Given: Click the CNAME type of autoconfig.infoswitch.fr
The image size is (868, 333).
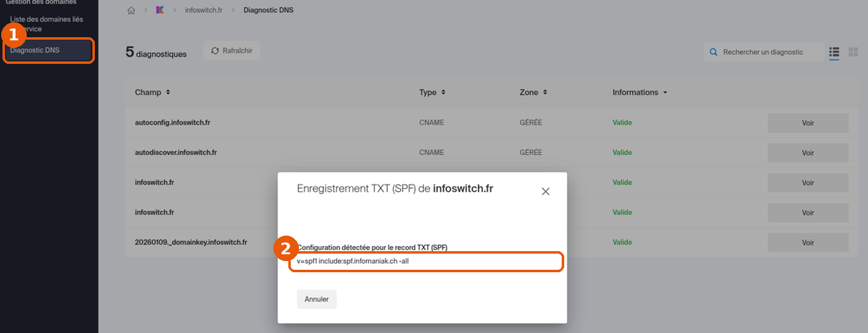Looking at the screenshot, I should (432, 123).
